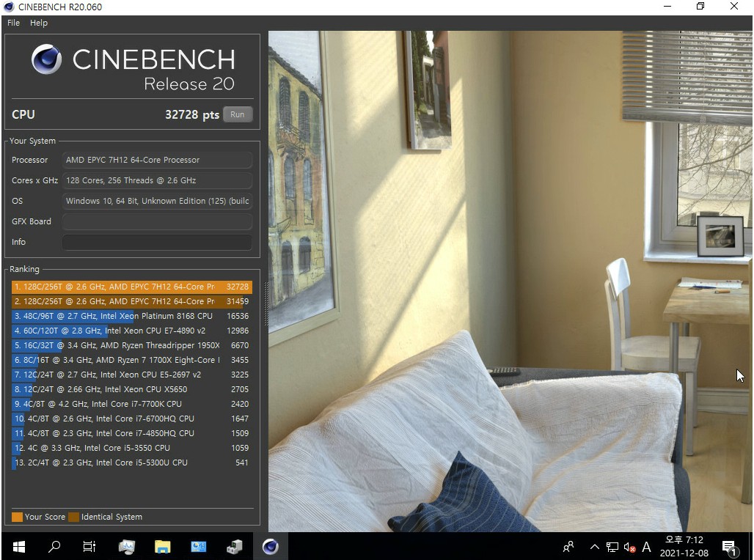Screen dimensions: 754x560
Task: Open the notification Action Center icon
Action: pos(729,547)
